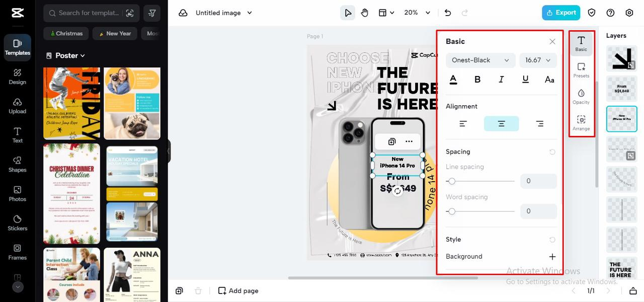Open the Onest-Black font dropdown
Image resolution: width=644 pixels, height=302 pixels.
[480, 60]
